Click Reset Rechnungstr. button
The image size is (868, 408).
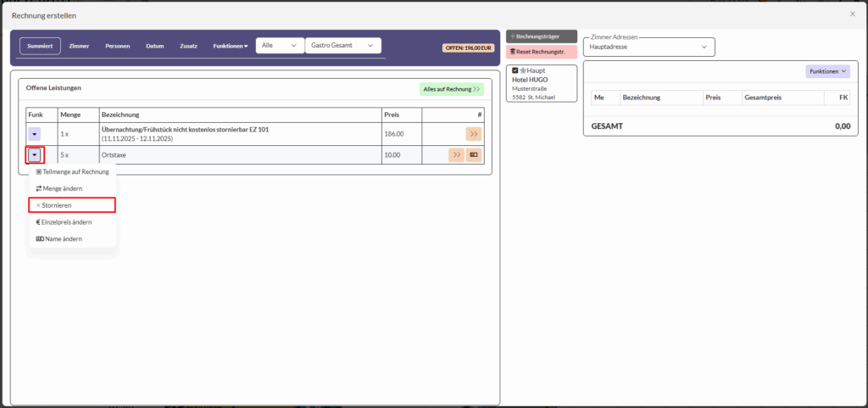542,53
